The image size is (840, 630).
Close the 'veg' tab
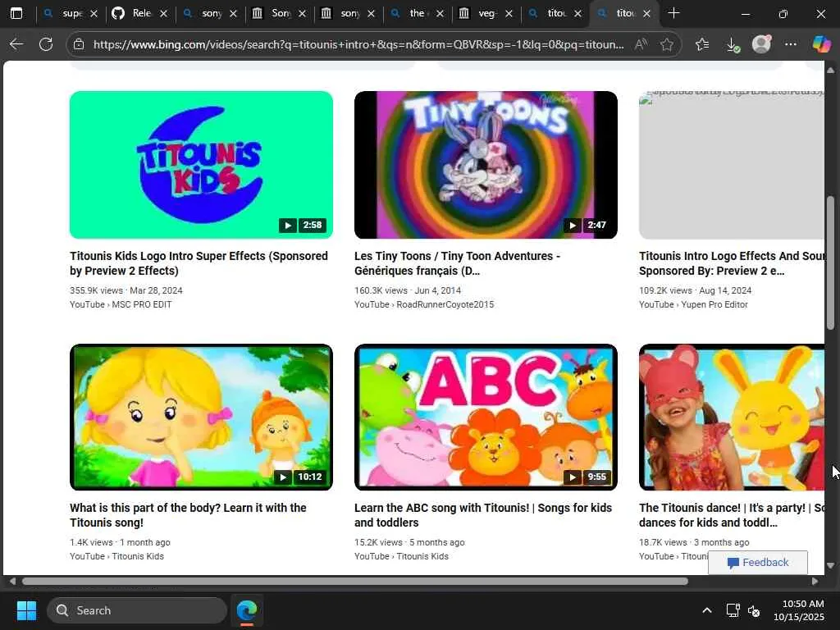(509, 13)
